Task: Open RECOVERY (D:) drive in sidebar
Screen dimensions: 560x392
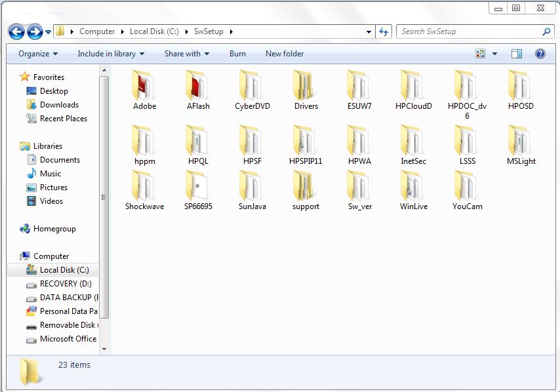Action: [x=66, y=284]
